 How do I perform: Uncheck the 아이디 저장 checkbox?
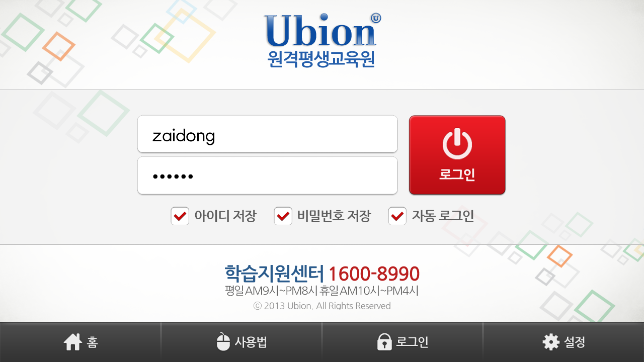pos(180,216)
